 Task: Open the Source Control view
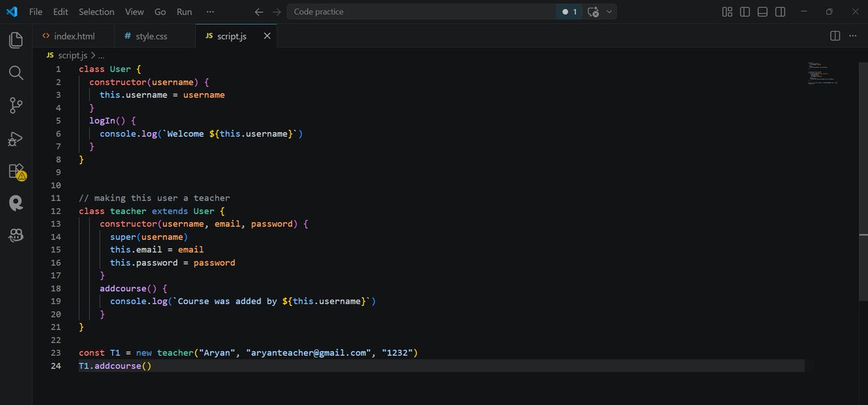tap(16, 106)
